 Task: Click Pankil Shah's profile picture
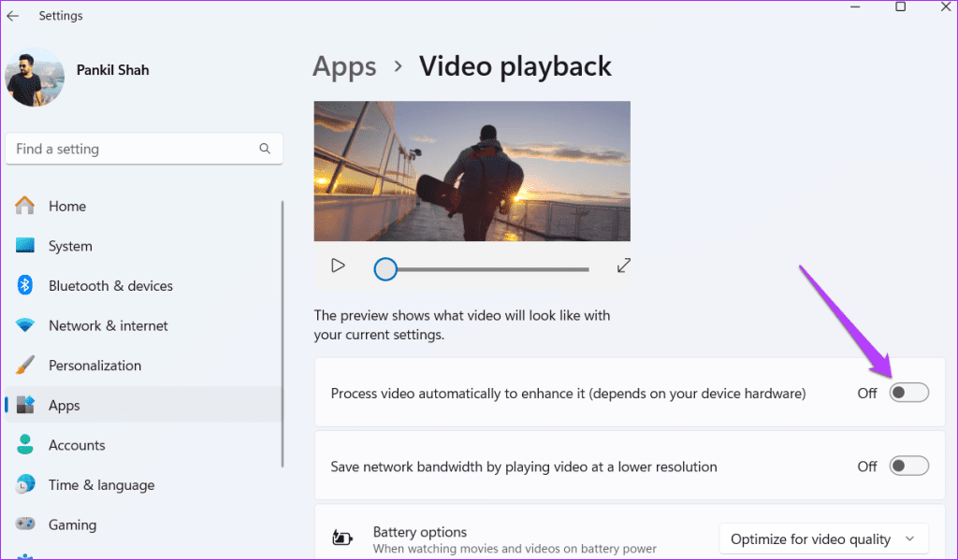(x=35, y=77)
